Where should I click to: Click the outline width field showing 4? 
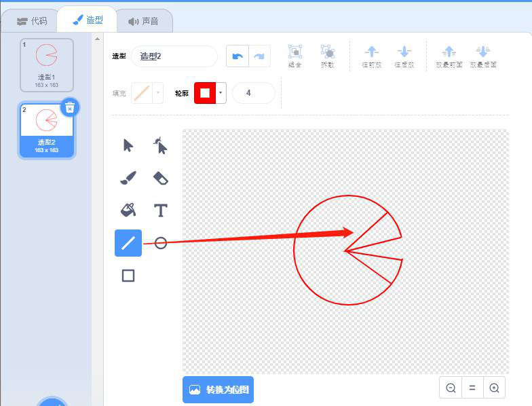pos(253,93)
